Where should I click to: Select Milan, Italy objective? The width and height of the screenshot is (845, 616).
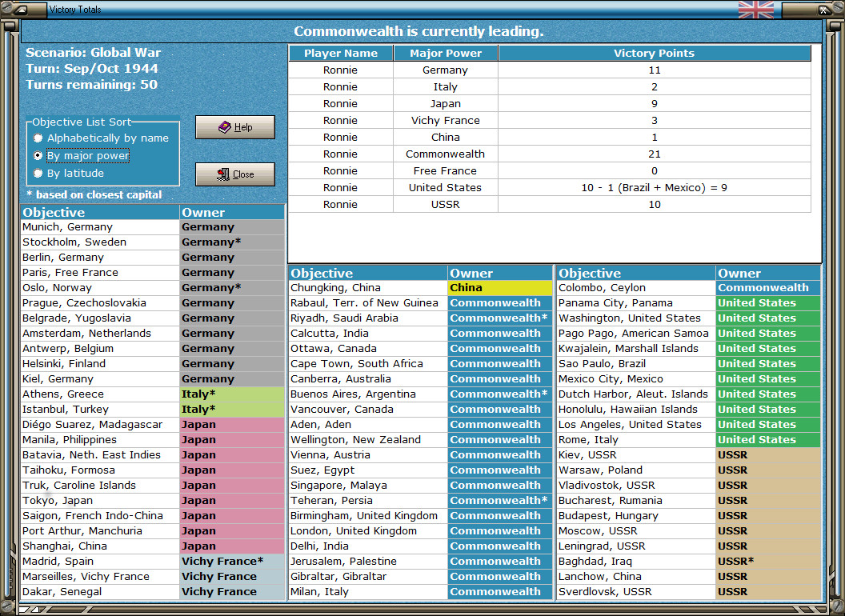point(368,592)
